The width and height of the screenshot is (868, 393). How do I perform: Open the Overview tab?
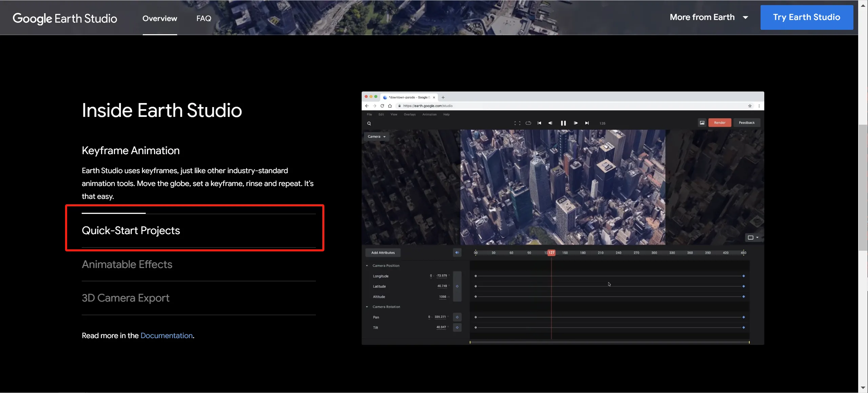(x=160, y=18)
